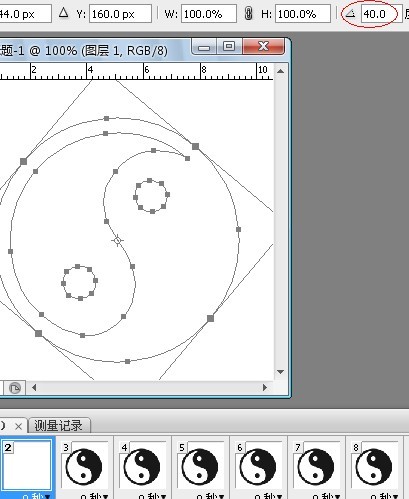Click the W width percentage field
Image resolution: width=409 pixels, height=499 pixels.
click(x=209, y=14)
